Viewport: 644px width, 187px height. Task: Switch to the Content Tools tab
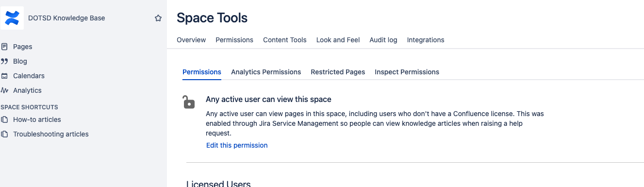pos(285,40)
